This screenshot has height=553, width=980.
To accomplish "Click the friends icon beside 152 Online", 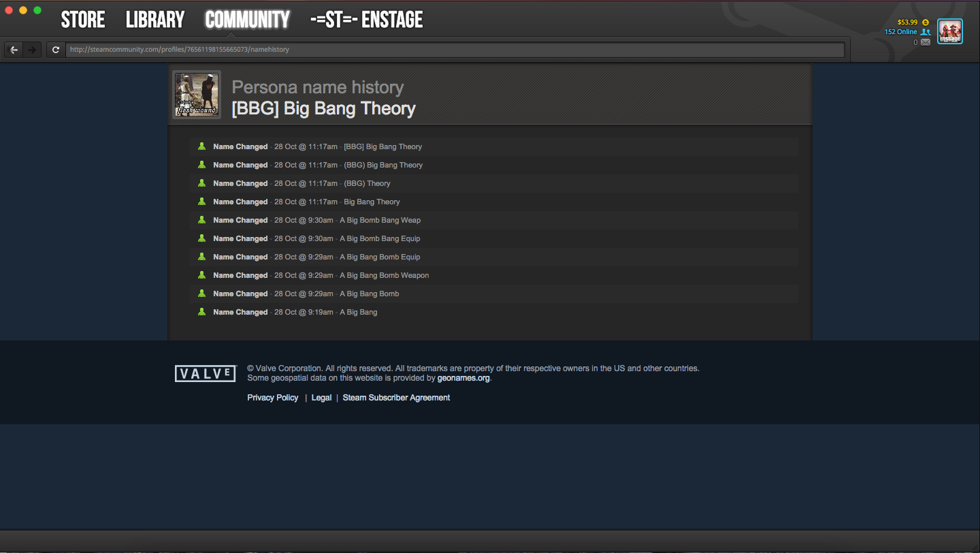I will click(926, 32).
